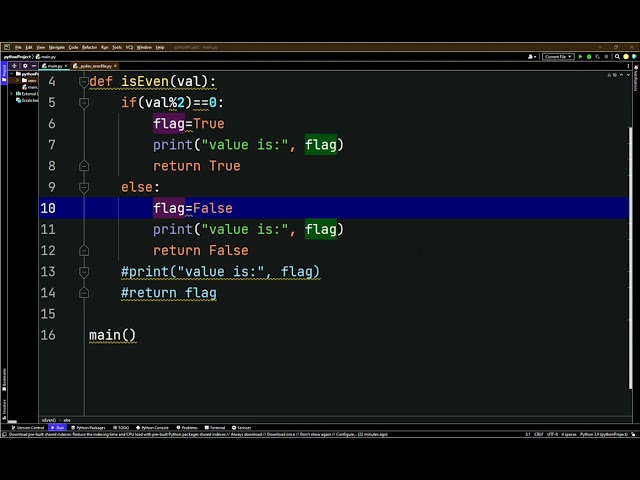
Task: Hide the Project panel with minus icon
Action: [x=34, y=66]
